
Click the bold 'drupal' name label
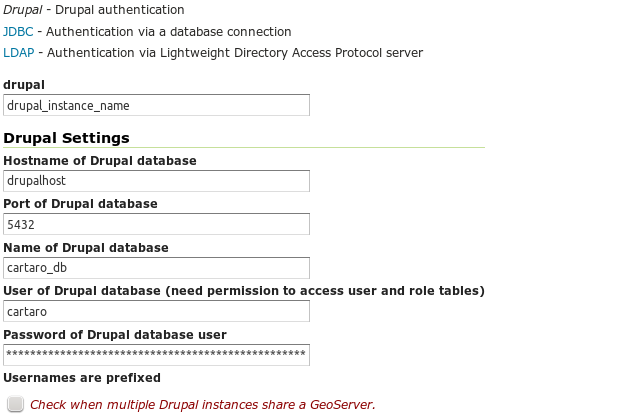click(x=24, y=85)
